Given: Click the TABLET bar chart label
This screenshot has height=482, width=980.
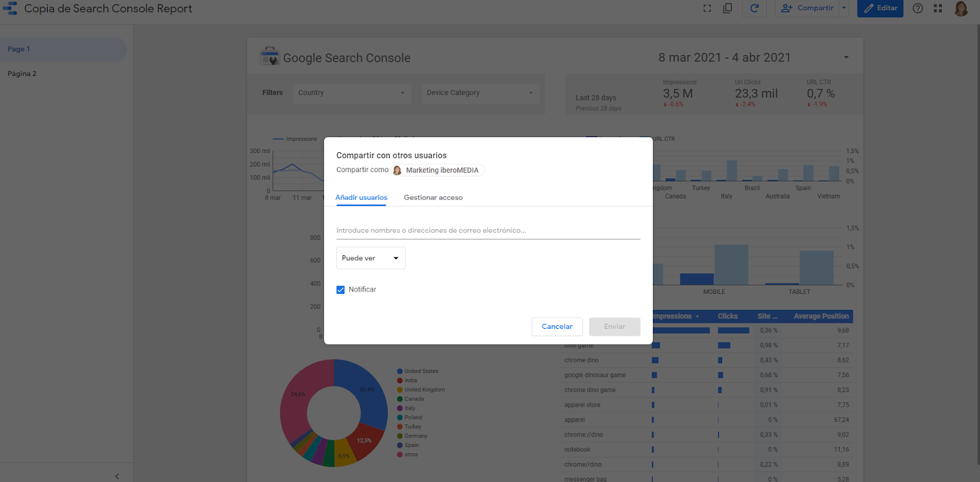Looking at the screenshot, I should tap(799, 292).
